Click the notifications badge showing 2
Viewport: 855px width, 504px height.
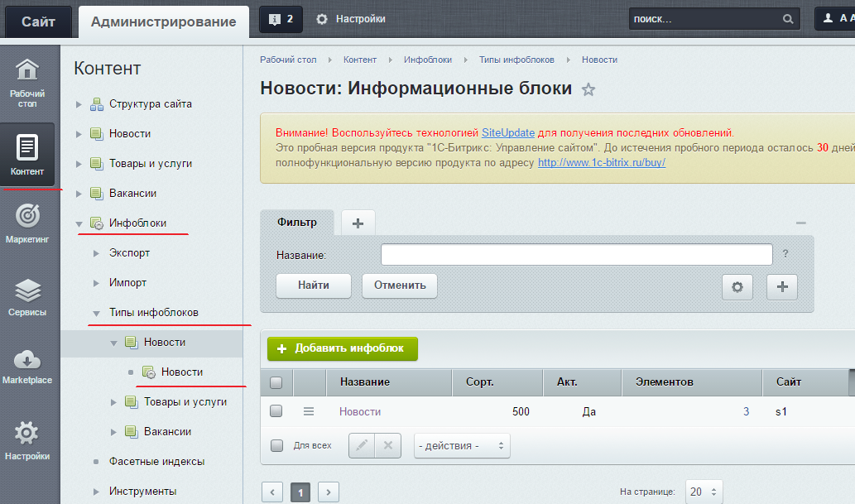point(281,19)
